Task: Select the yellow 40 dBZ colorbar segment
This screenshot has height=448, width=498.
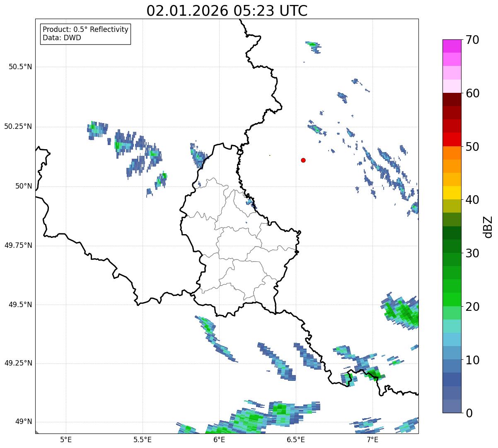Action: (x=452, y=193)
